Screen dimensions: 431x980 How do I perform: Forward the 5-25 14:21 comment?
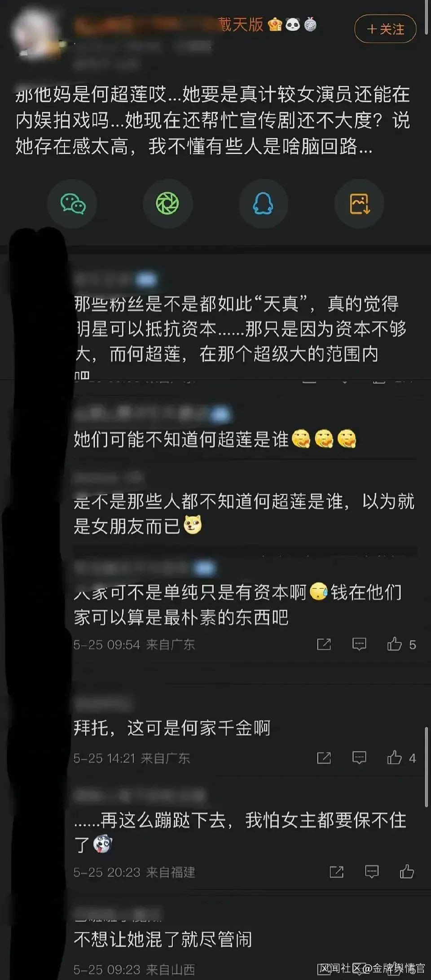[x=324, y=758]
